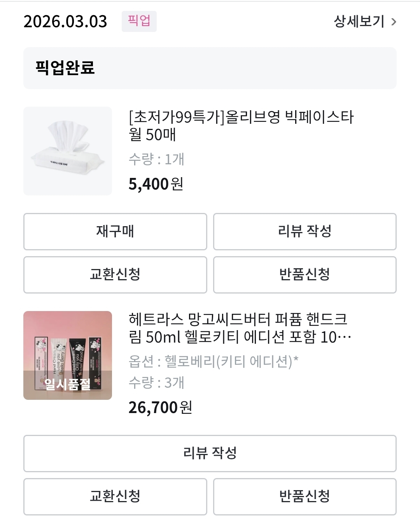Write a review for the face towel

[x=304, y=231]
